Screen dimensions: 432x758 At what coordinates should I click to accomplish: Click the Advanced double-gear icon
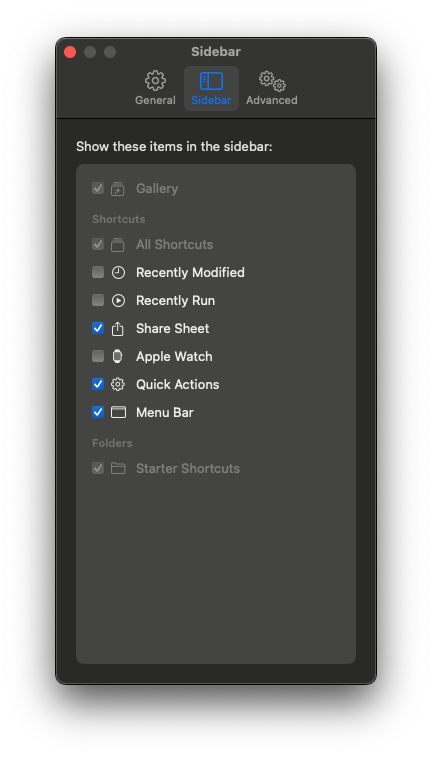click(x=272, y=81)
